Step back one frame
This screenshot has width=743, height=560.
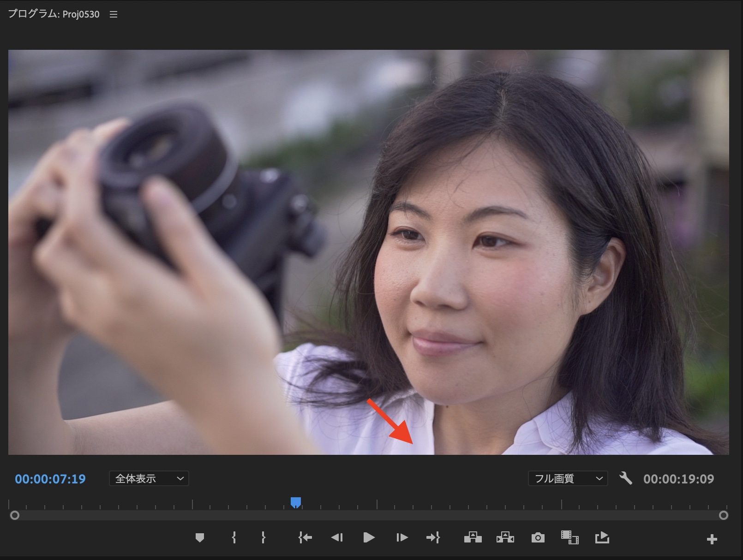337,537
